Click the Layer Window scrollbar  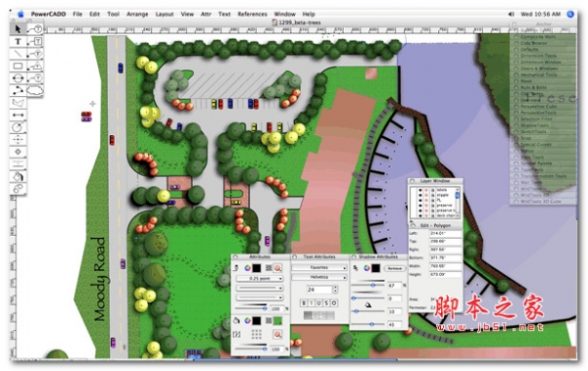[458, 203]
